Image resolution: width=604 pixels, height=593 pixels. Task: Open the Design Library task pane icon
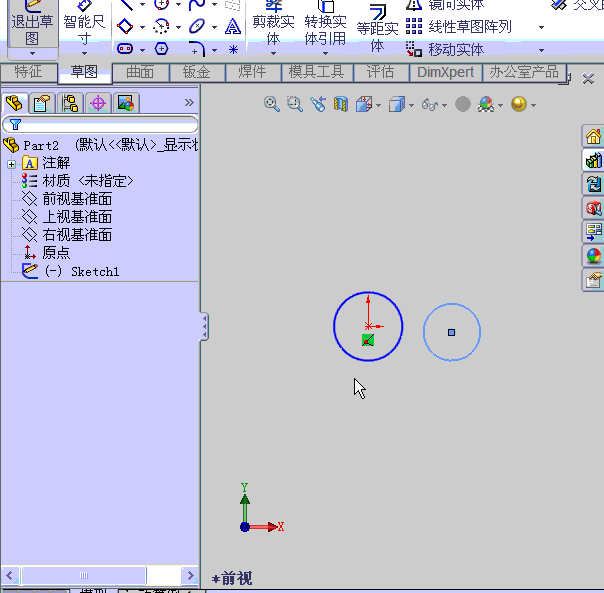[593, 160]
